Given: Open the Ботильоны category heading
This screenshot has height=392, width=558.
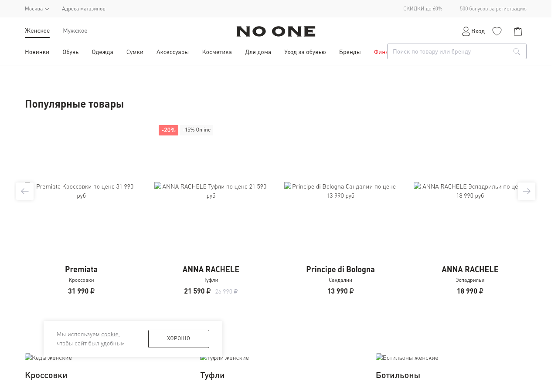Looking at the screenshot, I should pyautogui.click(x=398, y=375).
